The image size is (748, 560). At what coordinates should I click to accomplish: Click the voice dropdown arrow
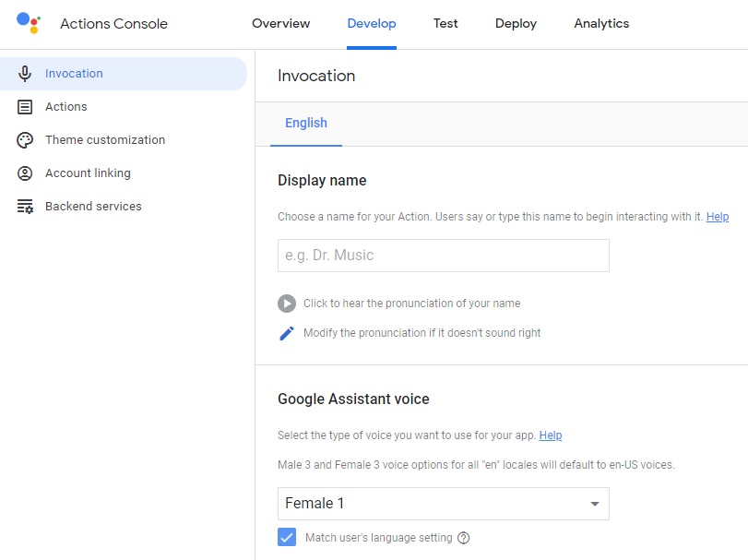pos(595,504)
